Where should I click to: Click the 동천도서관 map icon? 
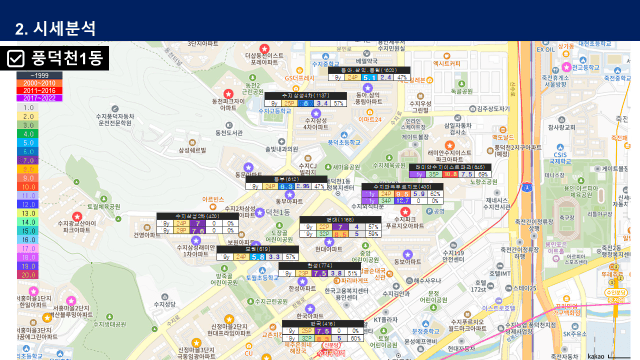229,125
